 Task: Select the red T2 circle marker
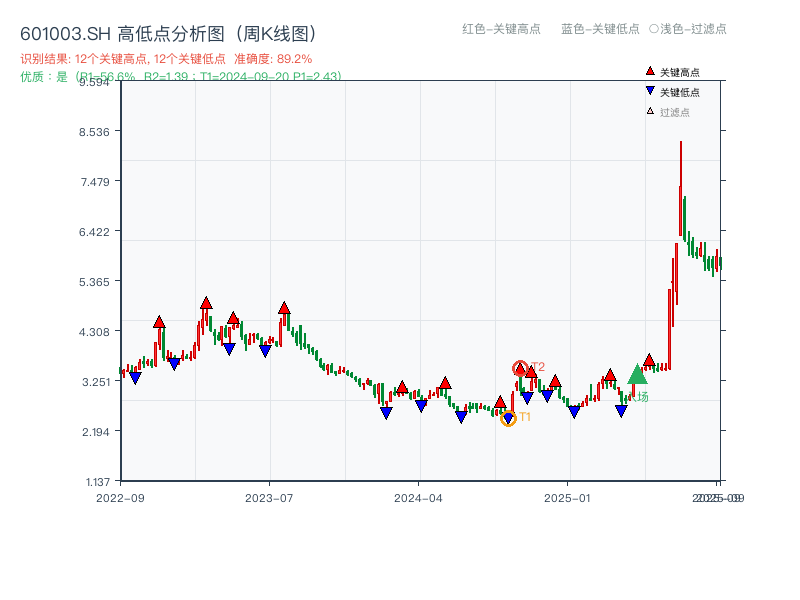point(520,368)
